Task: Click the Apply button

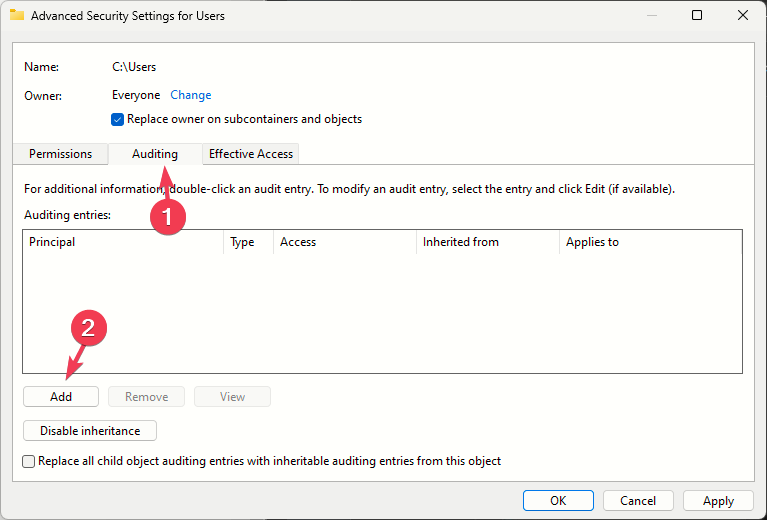Action: tap(718, 501)
